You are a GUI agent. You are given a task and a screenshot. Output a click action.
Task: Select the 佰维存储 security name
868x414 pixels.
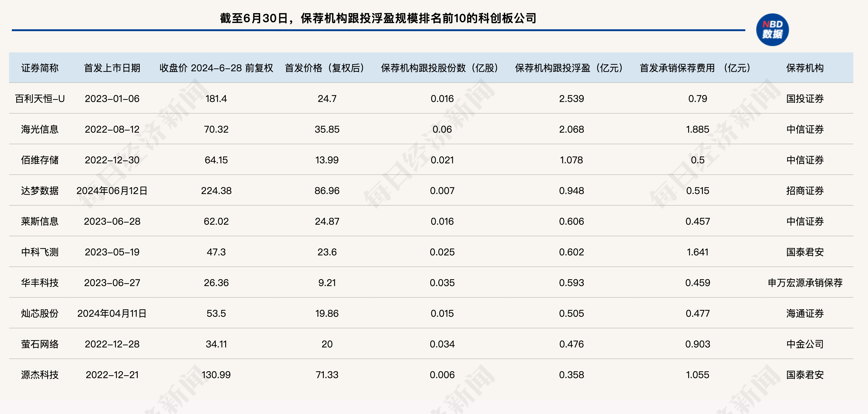[40, 160]
